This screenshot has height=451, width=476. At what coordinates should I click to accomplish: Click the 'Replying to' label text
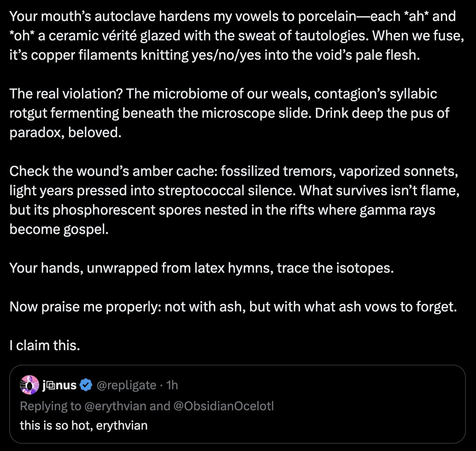coord(51,406)
